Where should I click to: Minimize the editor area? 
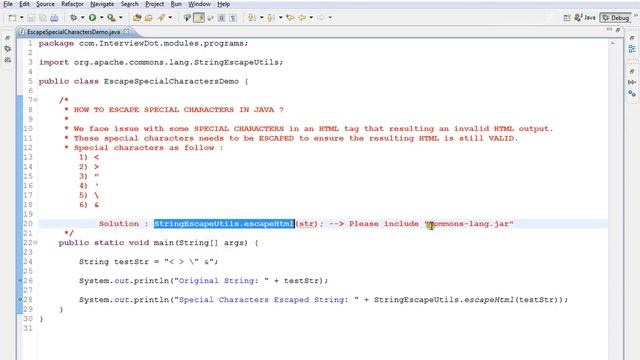tap(609, 29)
